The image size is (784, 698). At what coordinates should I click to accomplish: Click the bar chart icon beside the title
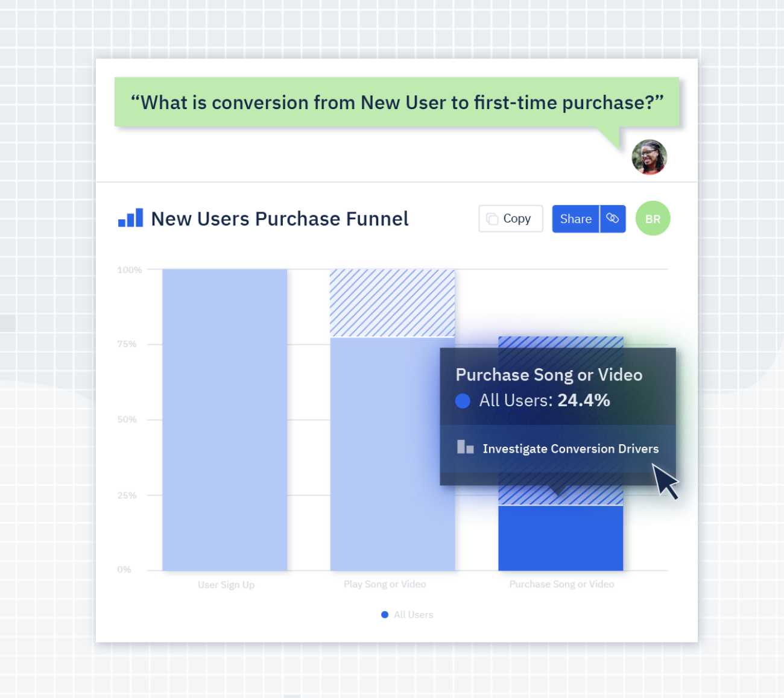(130, 218)
